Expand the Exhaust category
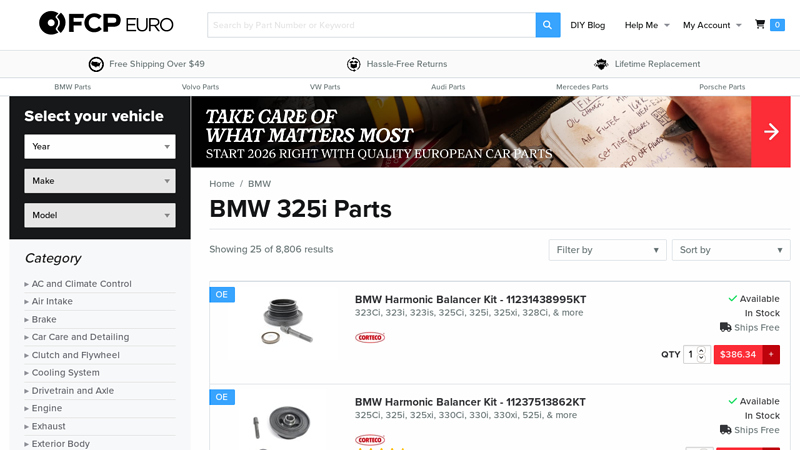The image size is (800, 450). (48, 426)
